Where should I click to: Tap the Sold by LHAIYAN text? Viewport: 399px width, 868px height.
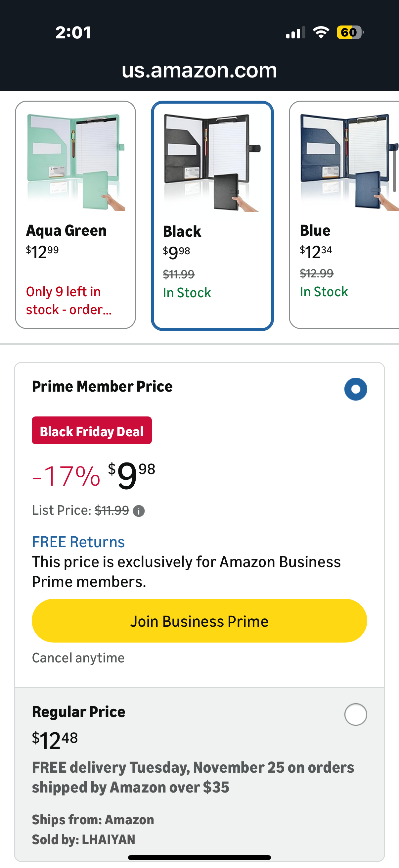(83, 839)
